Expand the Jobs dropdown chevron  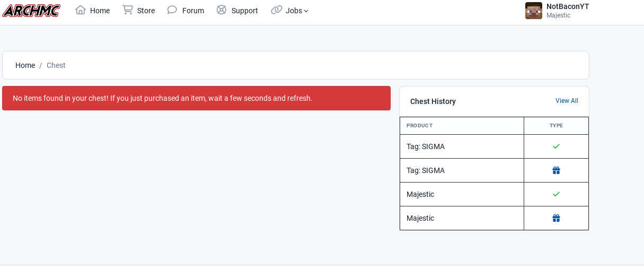coord(306,11)
